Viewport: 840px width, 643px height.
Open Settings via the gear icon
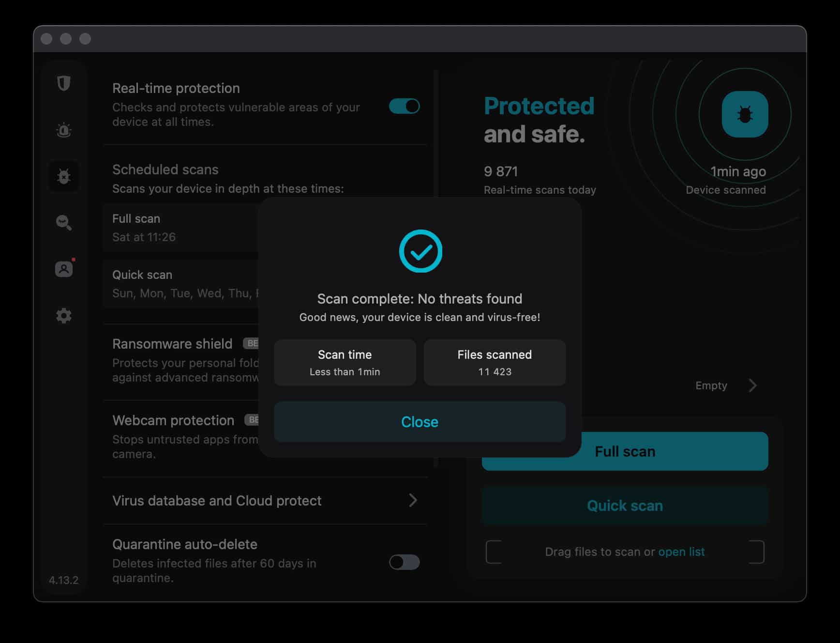click(x=63, y=315)
